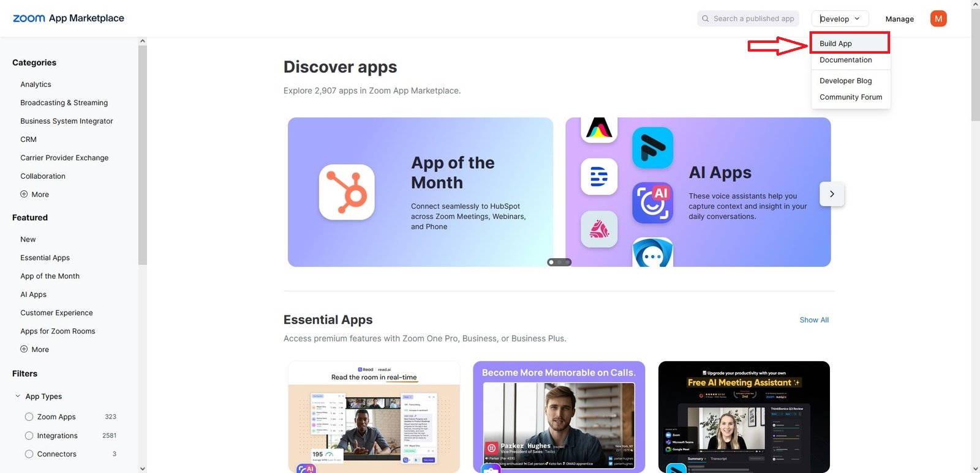Open the orange M profile avatar
Viewport: 980px width, 473px height.
pyautogui.click(x=938, y=19)
